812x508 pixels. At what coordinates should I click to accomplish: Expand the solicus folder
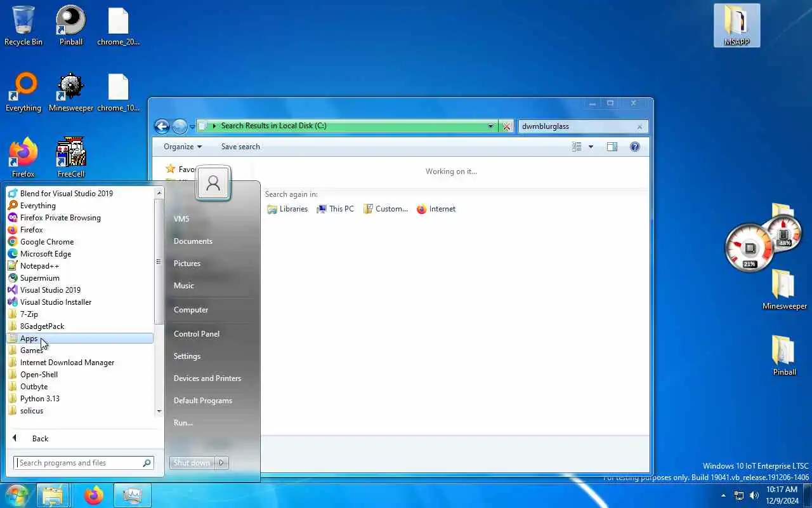point(80,411)
